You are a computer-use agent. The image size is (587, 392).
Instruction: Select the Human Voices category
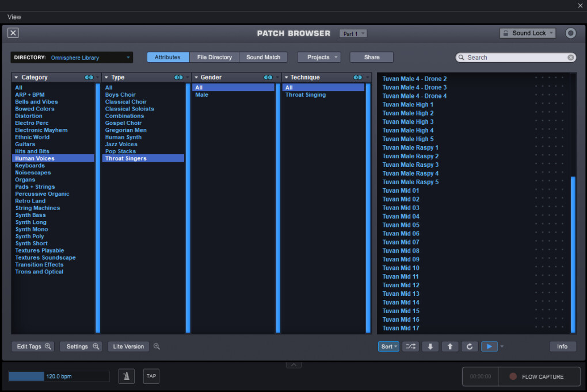point(53,158)
